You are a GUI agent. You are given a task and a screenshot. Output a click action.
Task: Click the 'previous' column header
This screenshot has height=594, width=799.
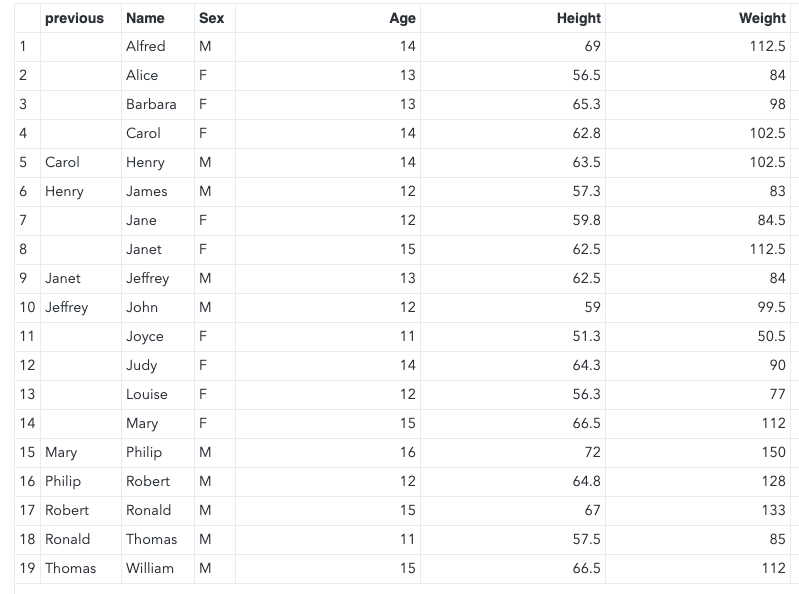(74, 18)
